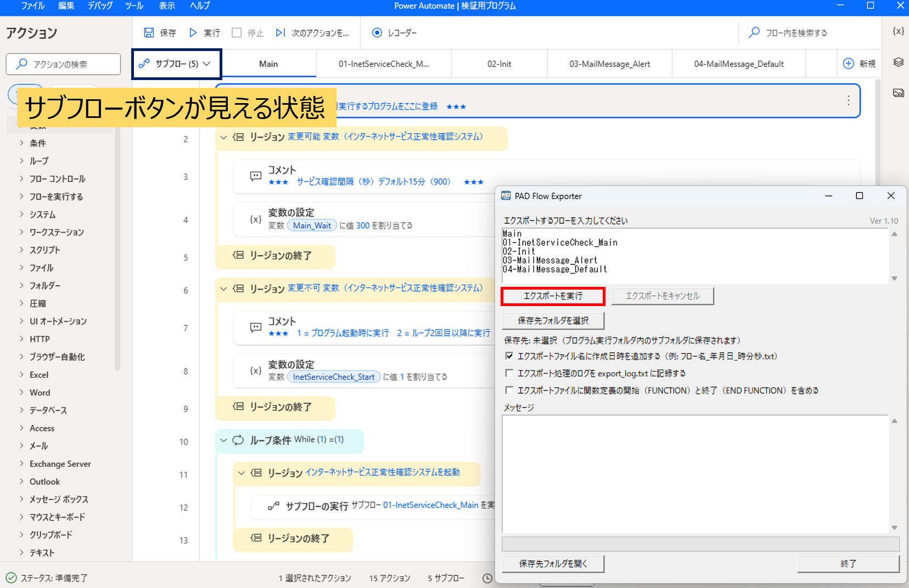909x588 pixels.
Task: Expand the 条件 action group
Action: [21, 143]
